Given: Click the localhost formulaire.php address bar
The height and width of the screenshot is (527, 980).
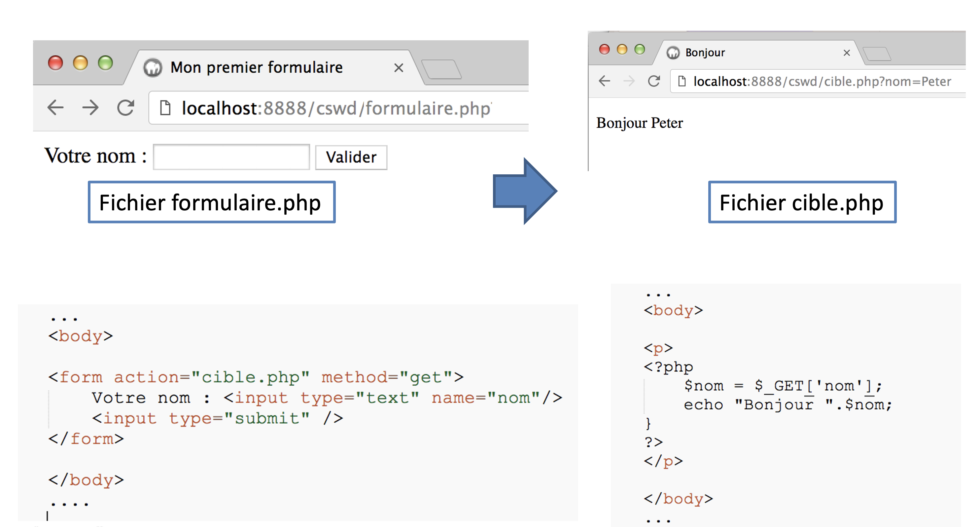Looking at the screenshot, I should click(335, 108).
